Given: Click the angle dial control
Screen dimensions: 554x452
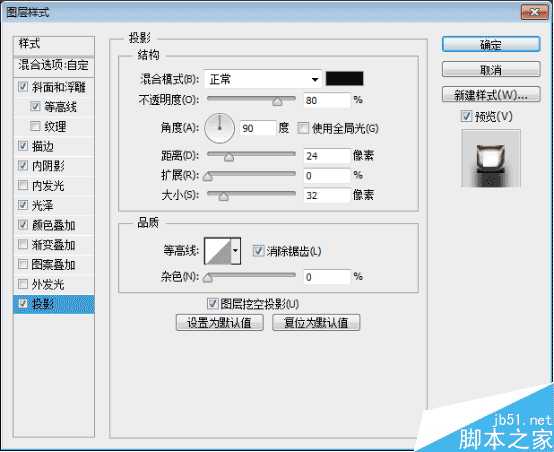Looking at the screenshot, I should click(x=219, y=128).
